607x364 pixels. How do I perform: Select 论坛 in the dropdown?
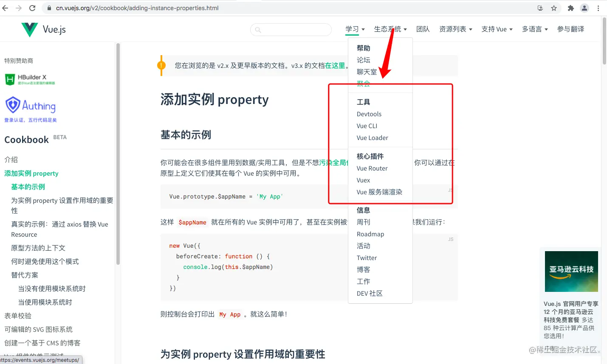[x=364, y=60]
